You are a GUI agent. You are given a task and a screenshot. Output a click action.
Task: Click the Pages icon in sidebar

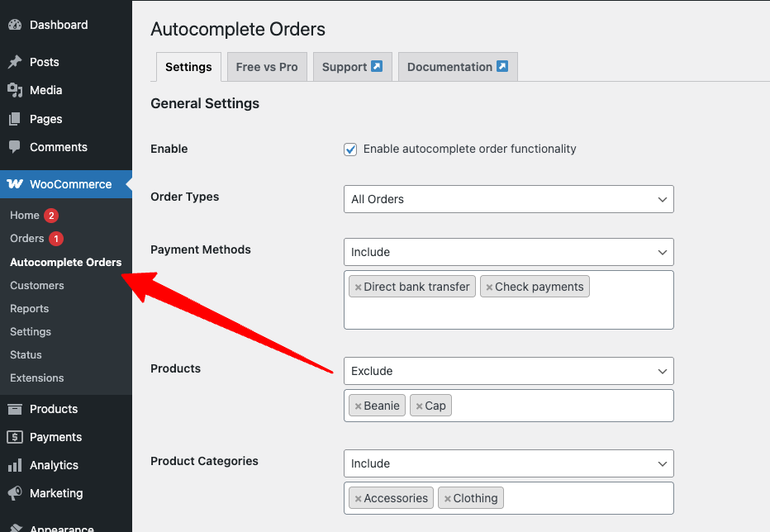pyautogui.click(x=15, y=119)
